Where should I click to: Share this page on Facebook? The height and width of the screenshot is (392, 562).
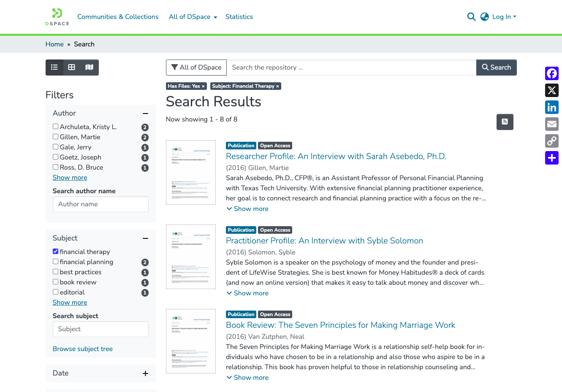(552, 73)
